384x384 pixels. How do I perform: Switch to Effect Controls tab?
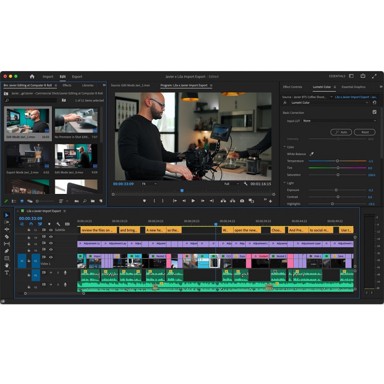click(292, 87)
